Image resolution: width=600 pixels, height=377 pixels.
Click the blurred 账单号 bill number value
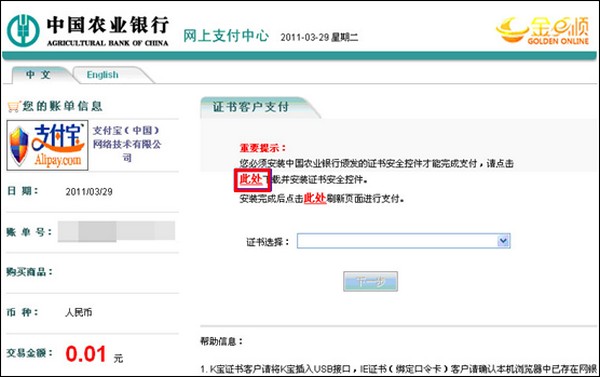click(x=116, y=231)
